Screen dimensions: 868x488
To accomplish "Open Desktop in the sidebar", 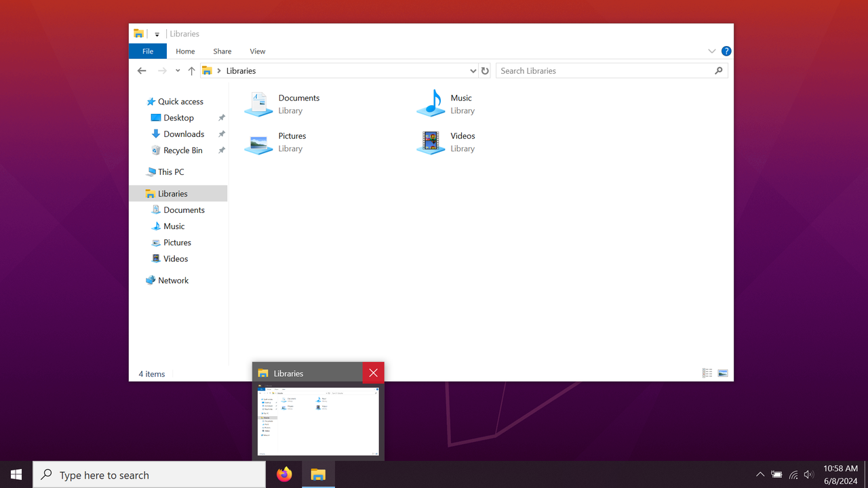I will pos(178,118).
